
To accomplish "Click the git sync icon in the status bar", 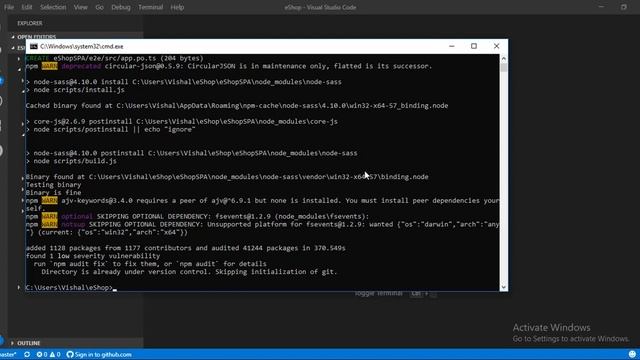I will pos(27,354).
